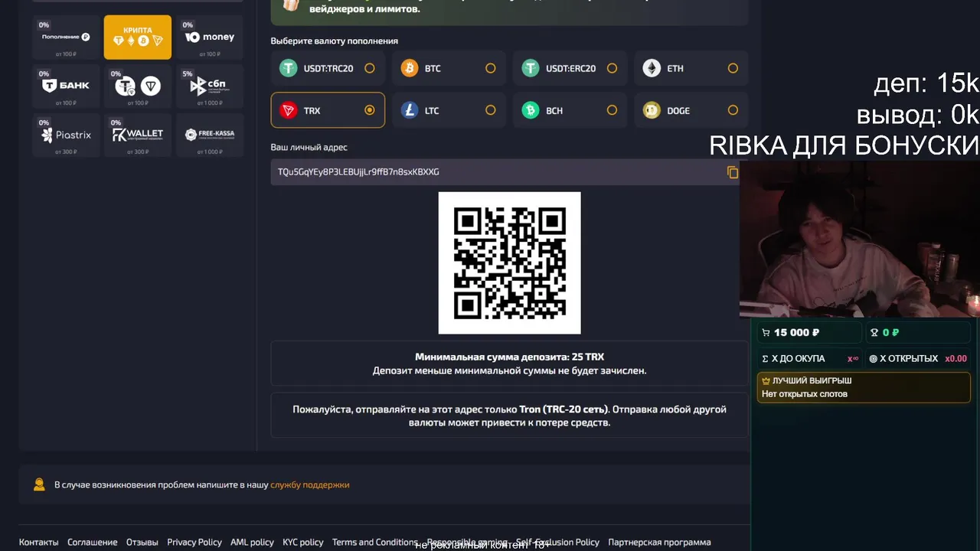This screenshot has height=551, width=980.
Task: Select the LTC radio button
Action: pyautogui.click(x=491, y=110)
